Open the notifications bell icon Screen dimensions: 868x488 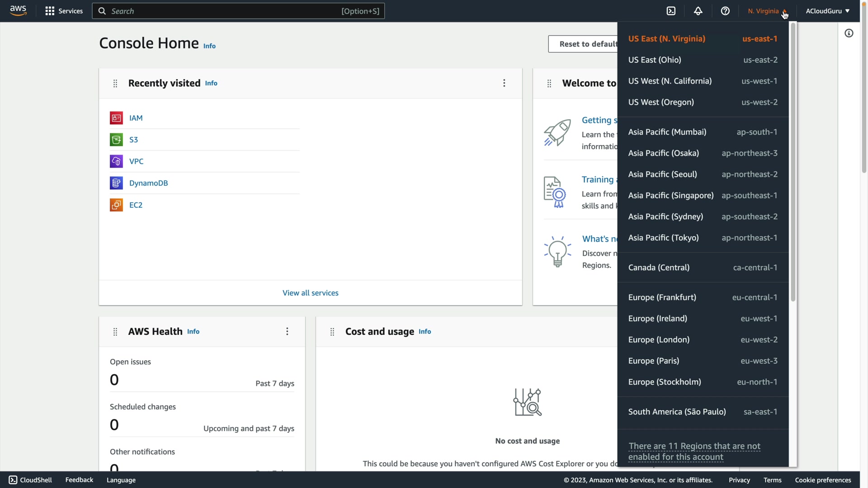coord(698,11)
